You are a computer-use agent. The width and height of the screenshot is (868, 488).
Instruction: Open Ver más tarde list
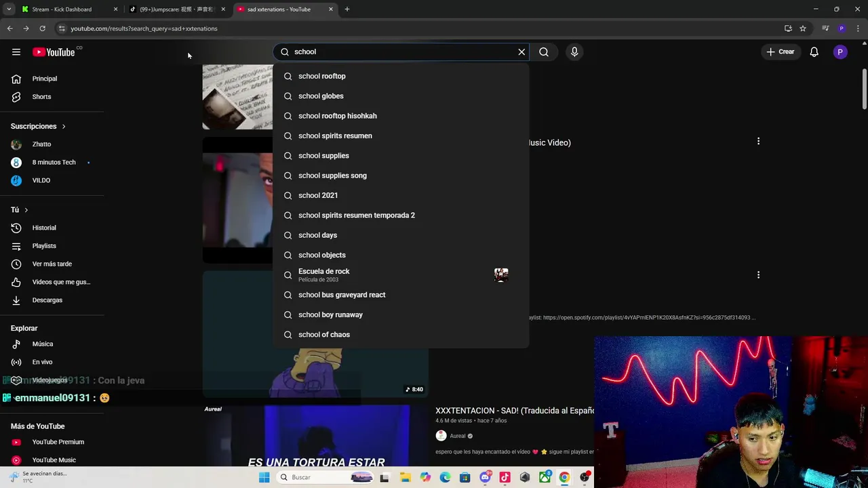pyautogui.click(x=52, y=264)
